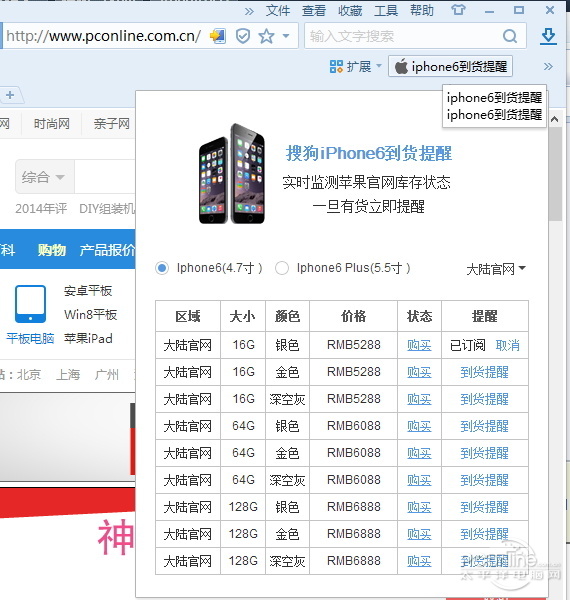The height and width of the screenshot is (600, 570).
Task: Open the 查看 menu
Action: click(x=314, y=10)
